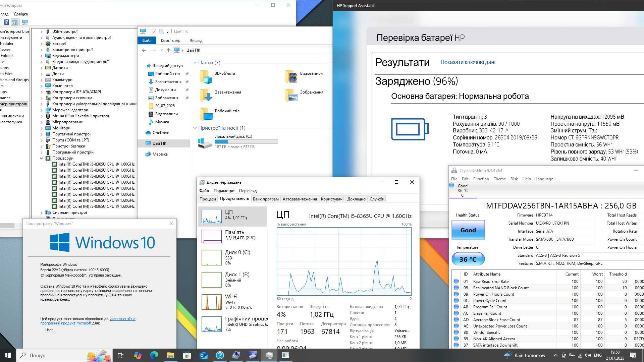The width and height of the screenshot is (644, 362).
Task: Click the Explorer address bar showing Цей ПК
Action: 252,50
